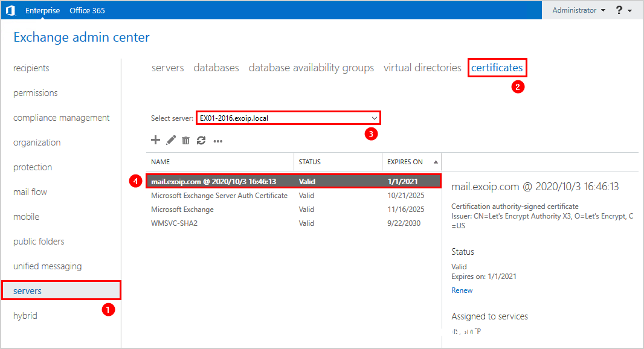Sort by STATUS column header
The image size is (644, 349).
coord(338,162)
